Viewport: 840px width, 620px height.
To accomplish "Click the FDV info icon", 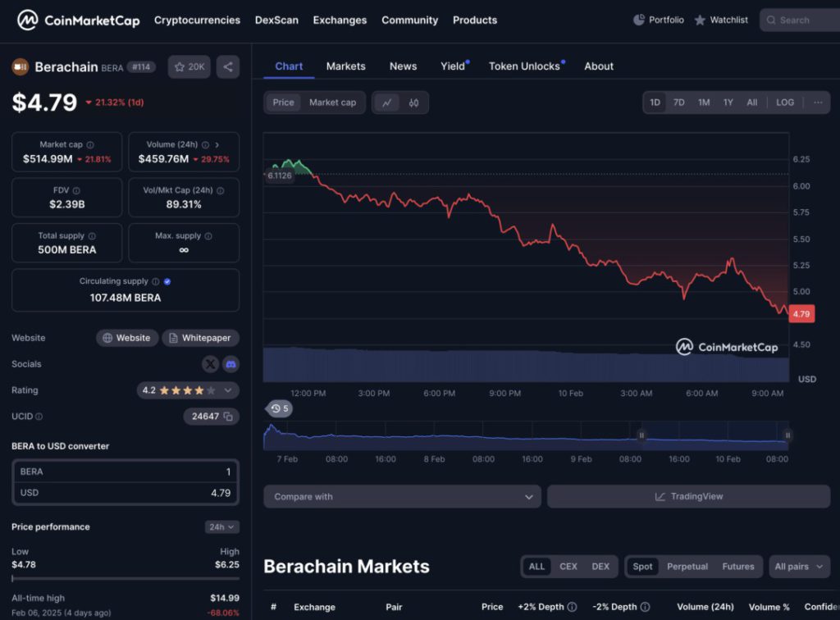I will [76, 190].
